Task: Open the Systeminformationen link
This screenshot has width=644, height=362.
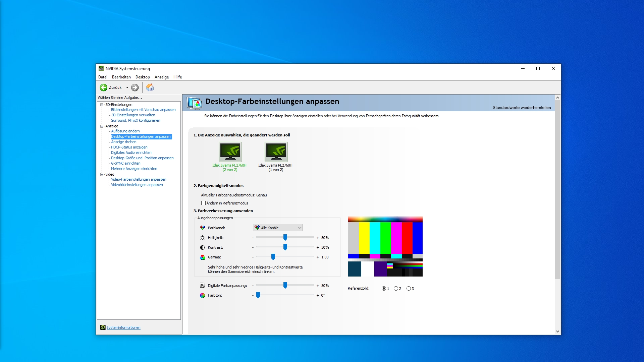Action: point(123,327)
